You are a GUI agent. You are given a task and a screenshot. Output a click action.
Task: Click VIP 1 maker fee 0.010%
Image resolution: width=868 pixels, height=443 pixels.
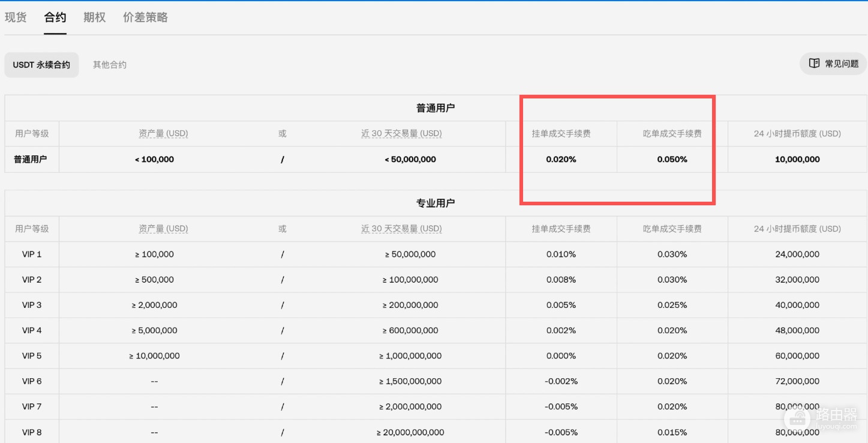tap(561, 255)
